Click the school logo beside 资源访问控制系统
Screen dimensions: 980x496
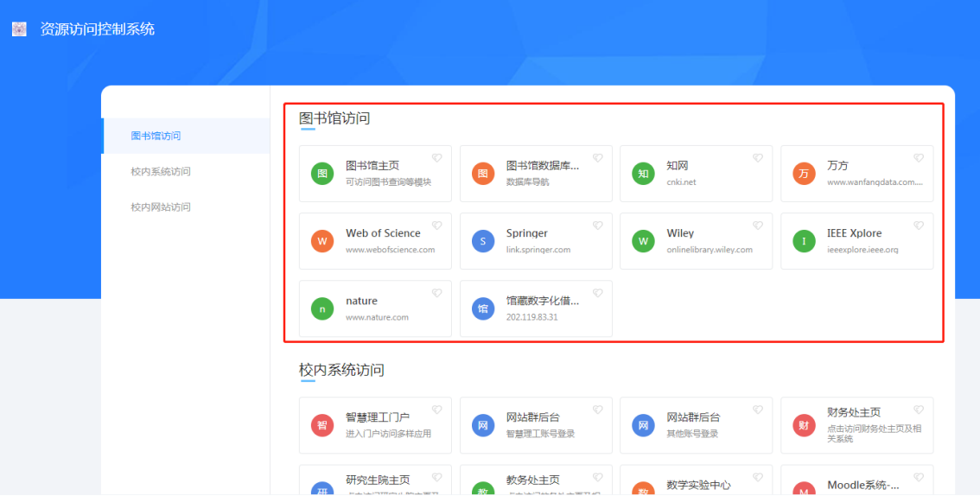(x=19, y=29)
